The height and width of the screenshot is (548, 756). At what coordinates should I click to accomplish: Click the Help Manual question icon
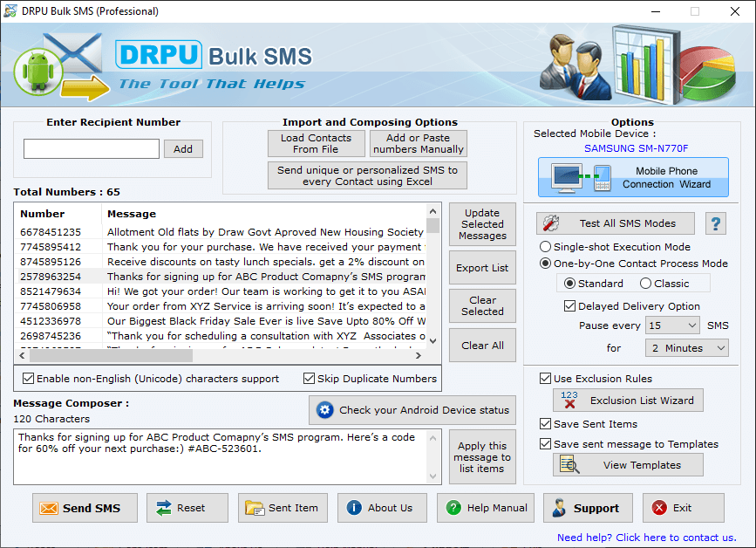453,508
